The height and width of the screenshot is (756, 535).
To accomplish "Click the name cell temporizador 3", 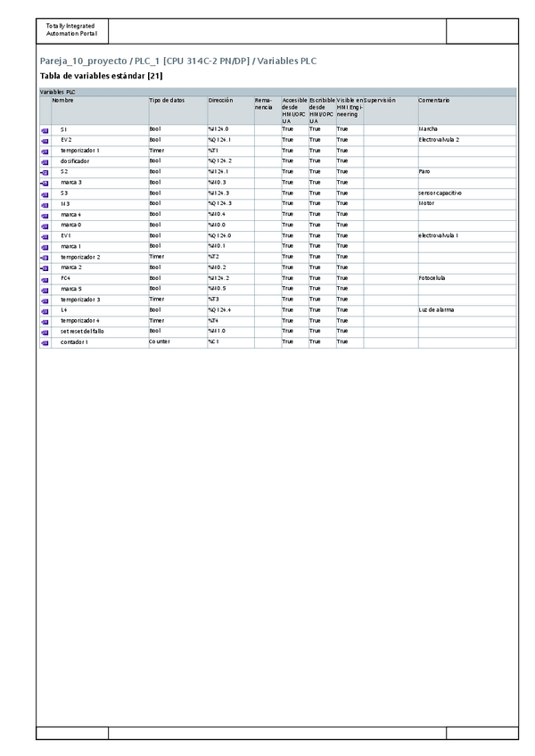I will tap(100, 300).
